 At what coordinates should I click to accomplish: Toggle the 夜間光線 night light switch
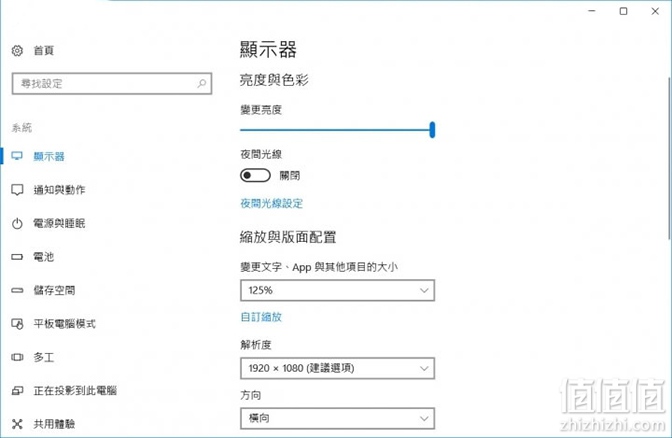[255, 175]
